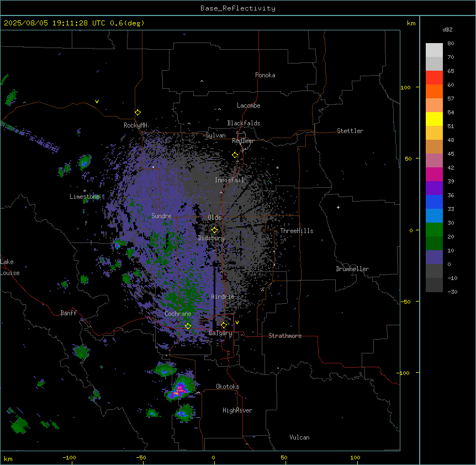Click the asterisk marker east of Innisfail
476x465 pixels.
277,167
